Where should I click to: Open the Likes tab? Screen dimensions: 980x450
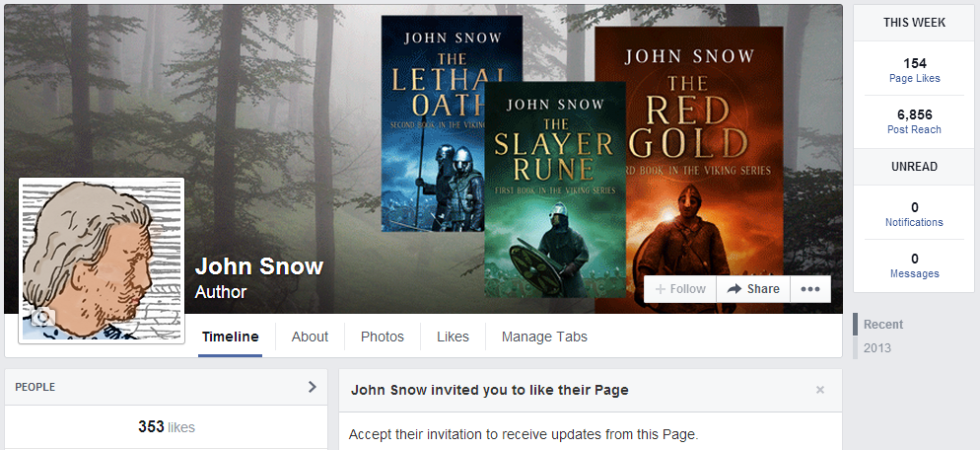coord(453,337)
